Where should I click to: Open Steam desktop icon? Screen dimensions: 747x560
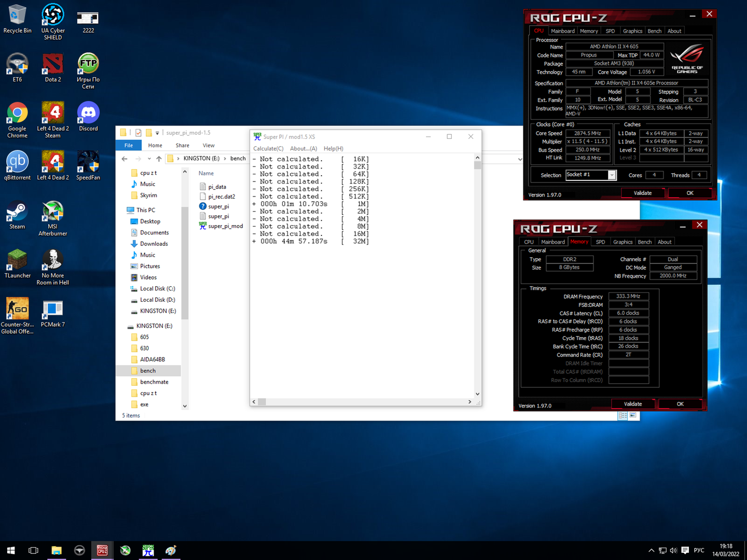[17, 215]
